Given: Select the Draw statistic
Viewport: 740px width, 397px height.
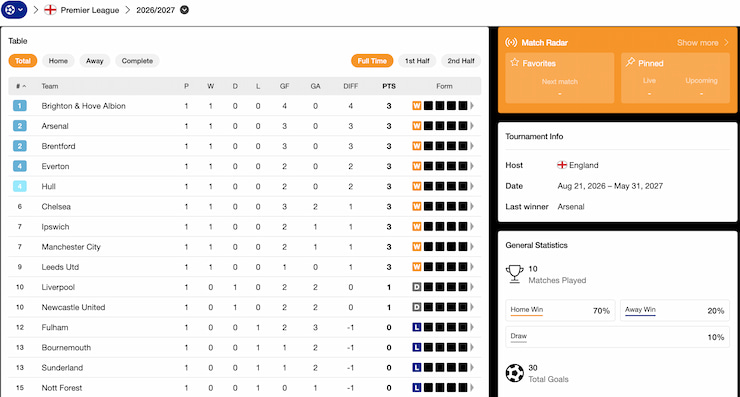Looking at the screenshot, I should tap(617, 337).
